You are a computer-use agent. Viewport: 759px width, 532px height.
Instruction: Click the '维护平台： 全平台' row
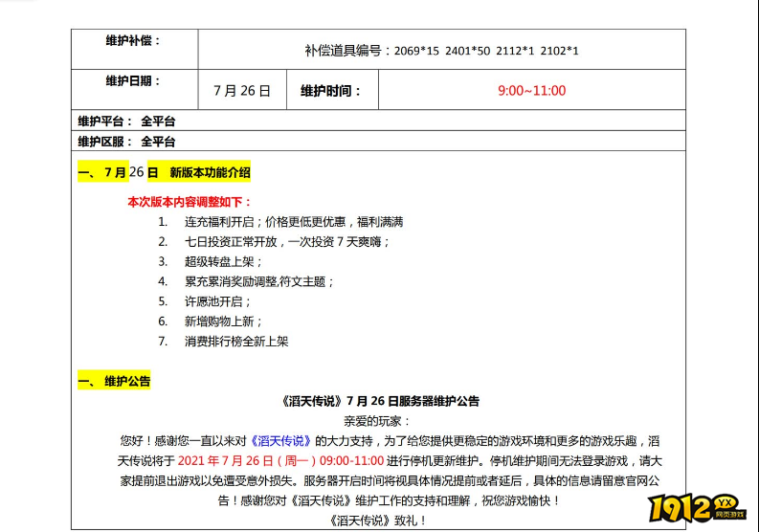click(x=378, y=121)
